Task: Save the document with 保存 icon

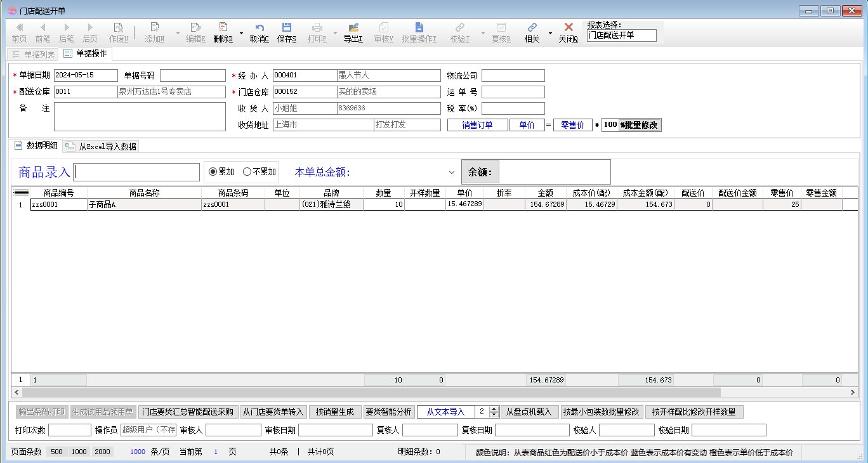Action: click(x=287, y=32)
